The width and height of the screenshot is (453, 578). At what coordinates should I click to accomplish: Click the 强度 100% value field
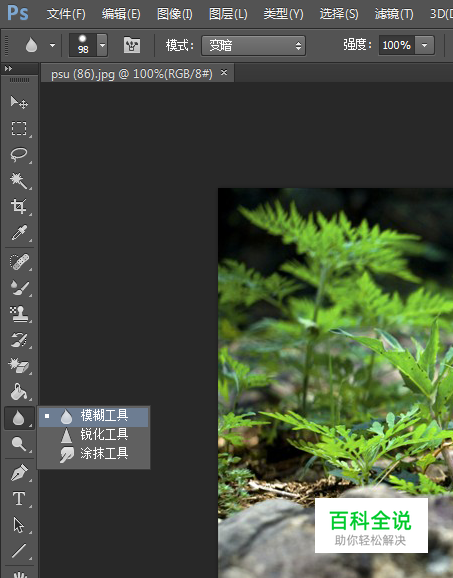pyautogui.click(x=397, y=45)
